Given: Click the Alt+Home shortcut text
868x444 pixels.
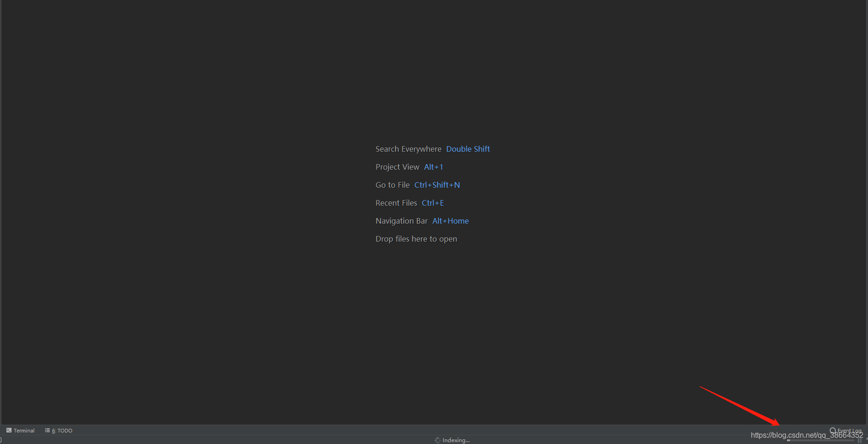Looking at the screenshot, I should (x=450, y=221).
